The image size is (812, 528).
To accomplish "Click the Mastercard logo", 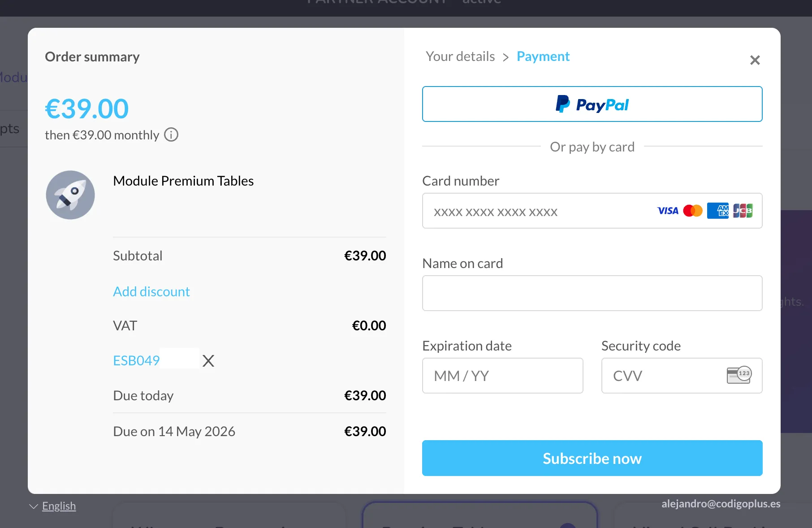I will pos(693,211).
